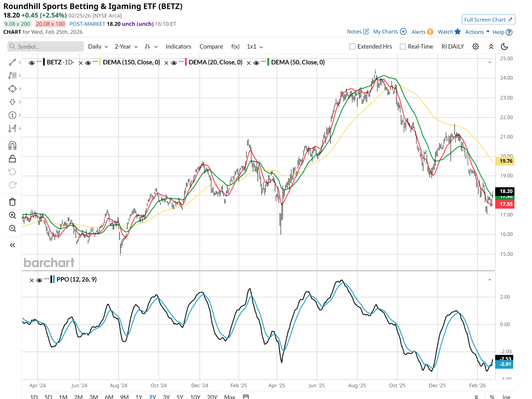Open My Charts link

click(390, 32)
